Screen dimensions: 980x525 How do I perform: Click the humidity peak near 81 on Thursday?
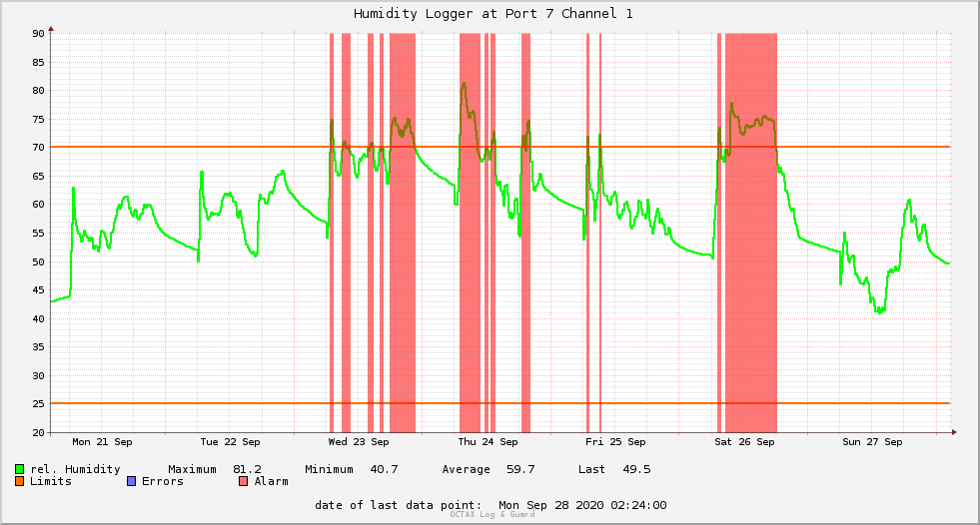tap(464, 84)
